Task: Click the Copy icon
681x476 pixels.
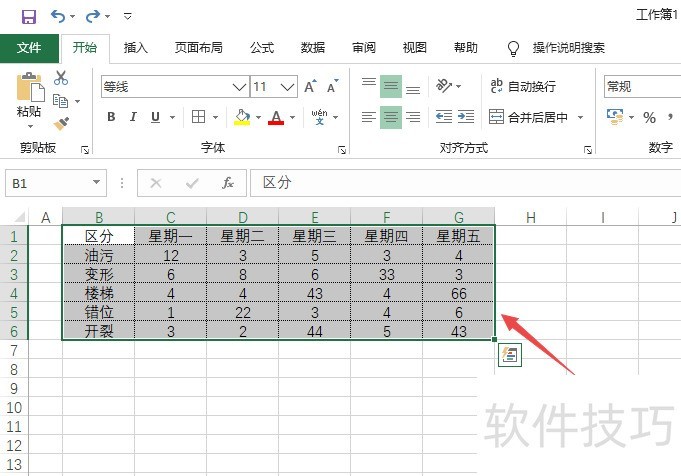Action: tap(60, 101)
